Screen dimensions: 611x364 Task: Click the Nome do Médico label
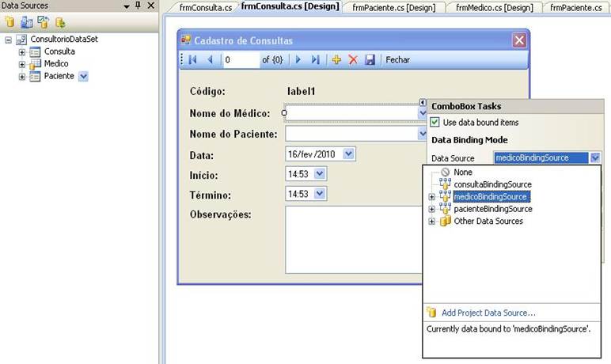tap(230, 113)
